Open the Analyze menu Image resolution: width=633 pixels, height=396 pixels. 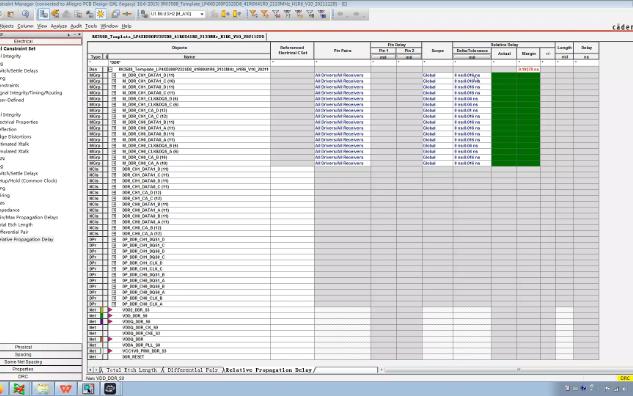(x=59, y=26)
